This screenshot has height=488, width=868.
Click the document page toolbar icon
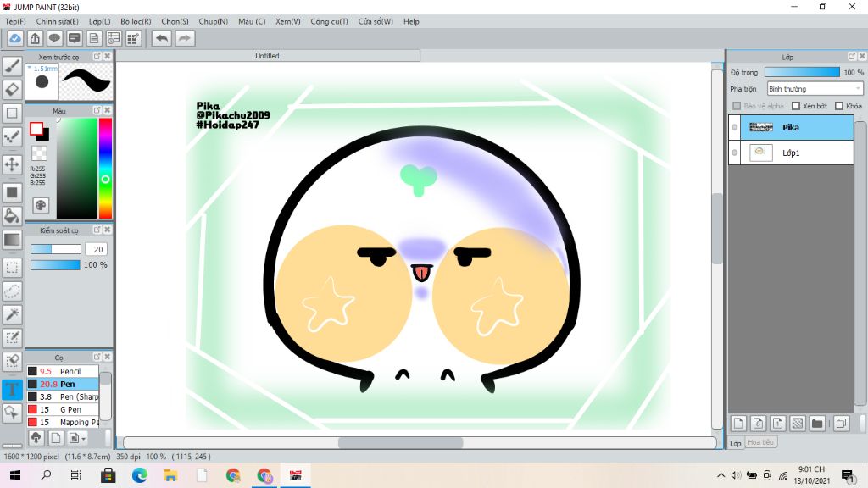point(93,38)
